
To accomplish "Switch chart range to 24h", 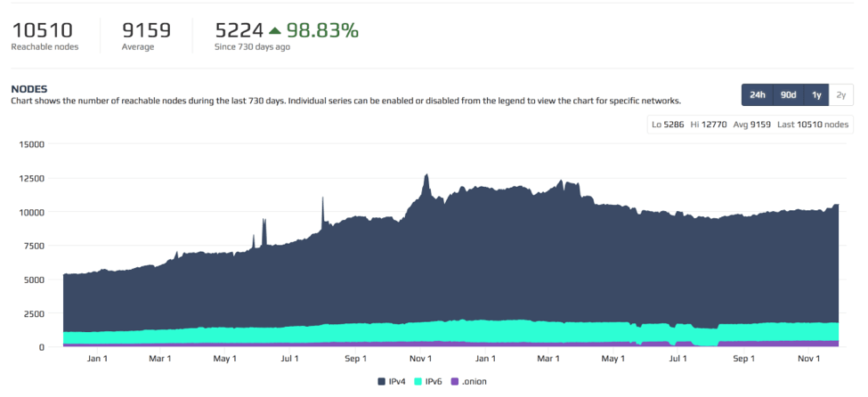I will pyautogui.click(x=758, y=95).
